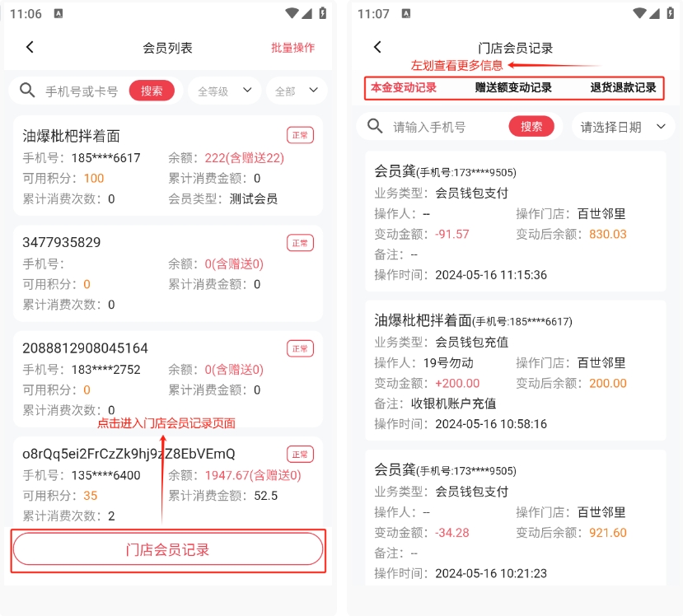Focus the 手机号或卡号 search field

click(x=82, y=91)
